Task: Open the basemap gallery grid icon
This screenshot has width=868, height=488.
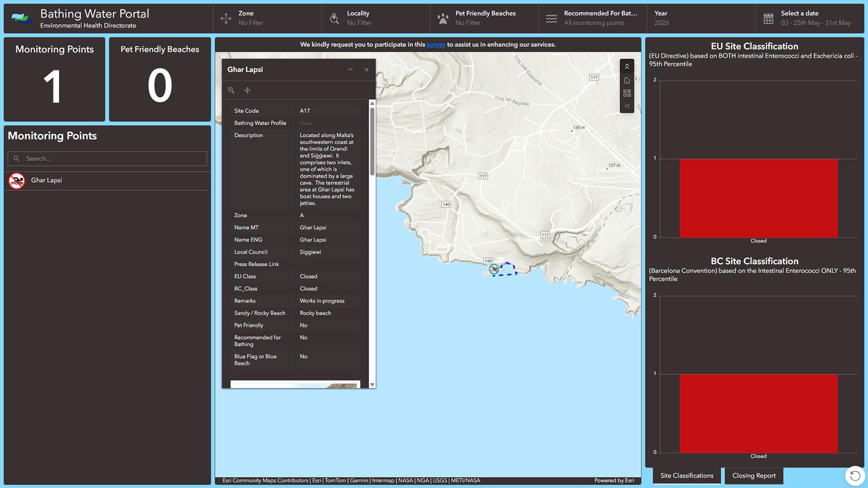Action: (627, 93)
